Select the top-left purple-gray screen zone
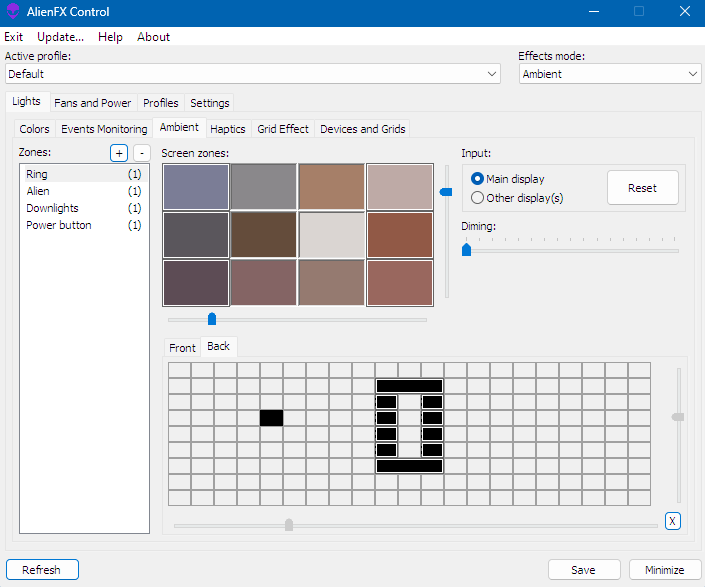705x587 pixels. [x=196, y=187]
